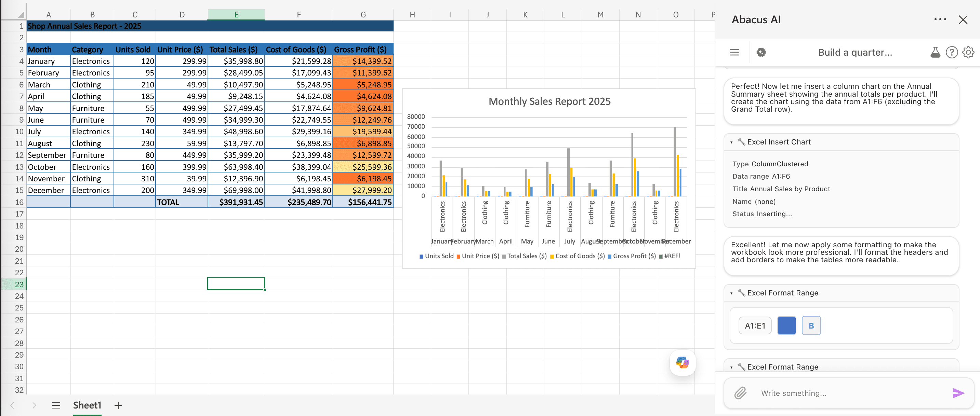Select row 23 header
The height and width of the screenshot is (416, 980).
click(x=14, y=284)
